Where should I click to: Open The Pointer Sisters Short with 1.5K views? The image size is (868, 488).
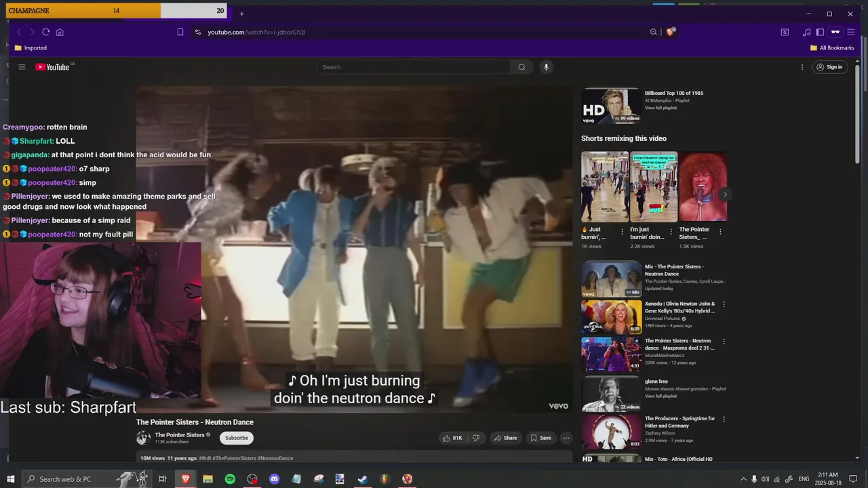pos(703,187)
